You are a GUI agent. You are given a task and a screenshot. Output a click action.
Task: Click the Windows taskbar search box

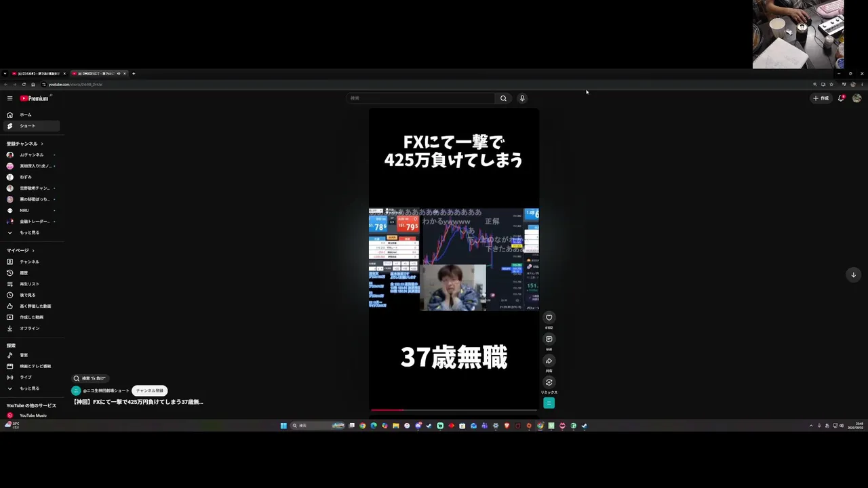point(317,426)
